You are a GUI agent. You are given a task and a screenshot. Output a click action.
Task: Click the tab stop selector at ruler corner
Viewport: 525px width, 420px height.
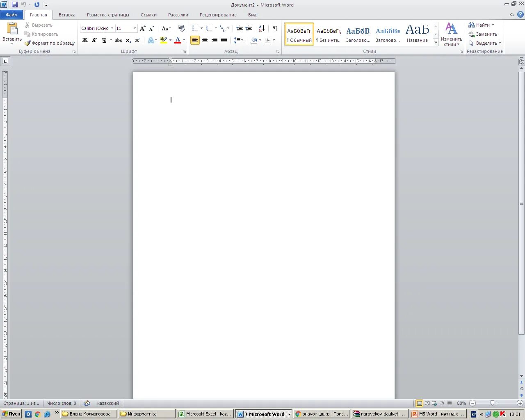5,61
